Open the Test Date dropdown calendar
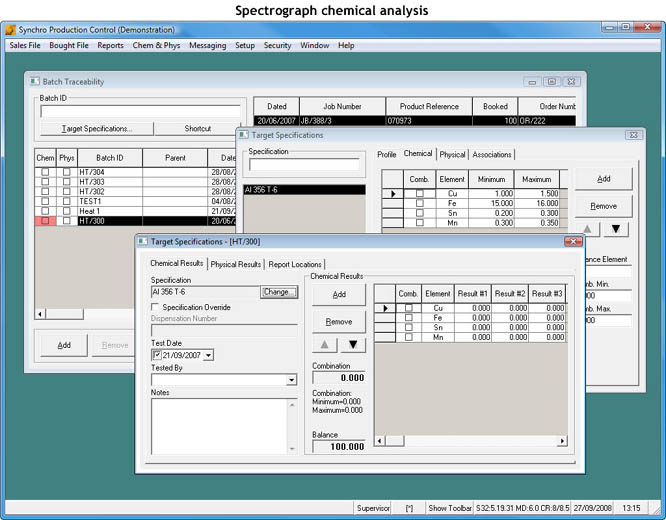This screenshot has height=520, width=666. (x=208, y=355)
